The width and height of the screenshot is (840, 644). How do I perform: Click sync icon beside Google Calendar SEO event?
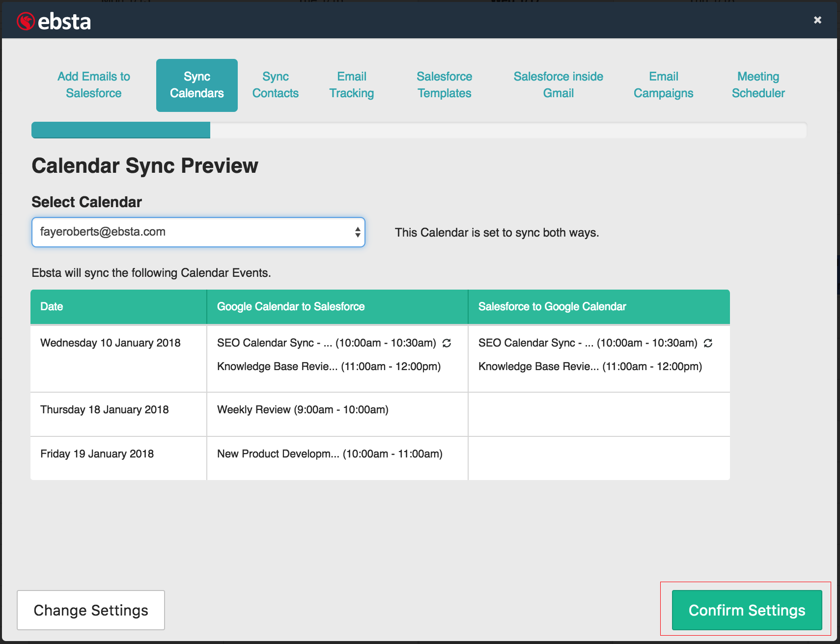447,343
